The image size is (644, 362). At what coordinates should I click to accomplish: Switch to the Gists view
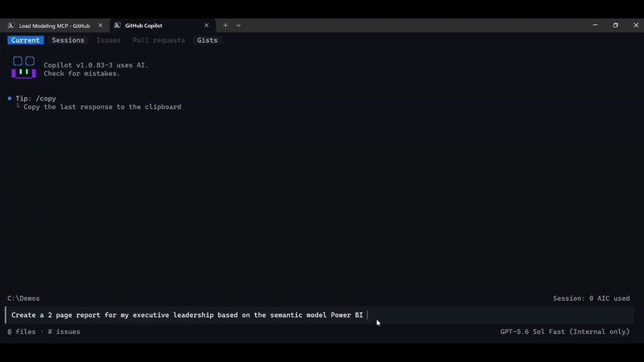207,40
